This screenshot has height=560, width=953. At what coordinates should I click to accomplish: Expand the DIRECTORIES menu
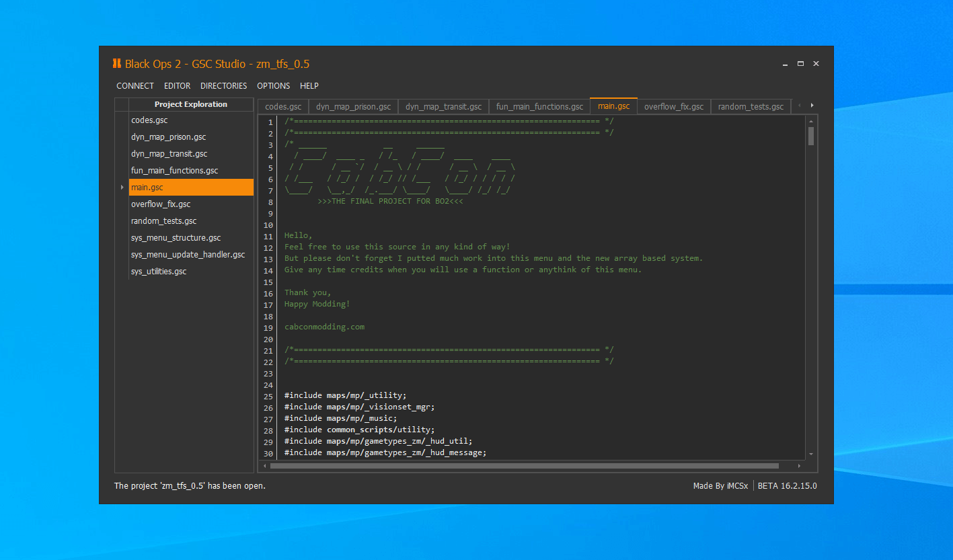(223, 86)
